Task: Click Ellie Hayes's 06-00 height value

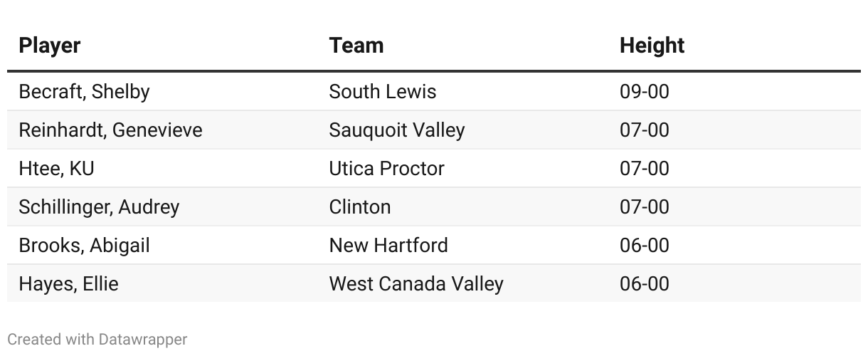Action: coord(645,284)
